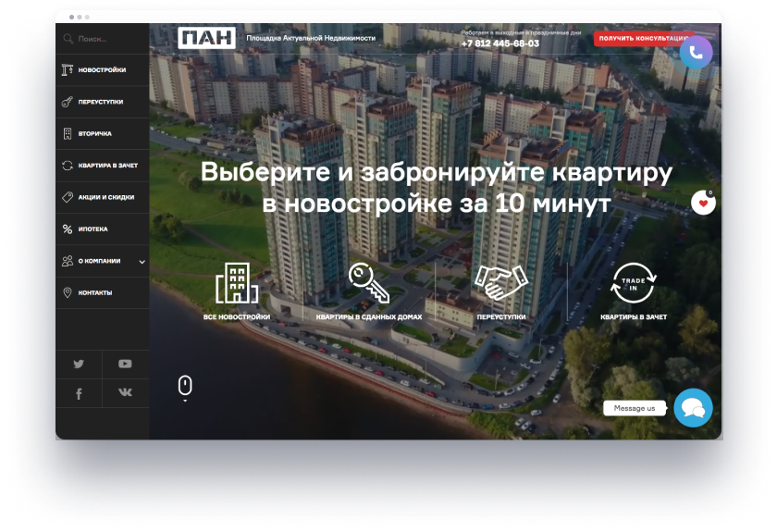Click the crane icon beside Новостройки

68,70
